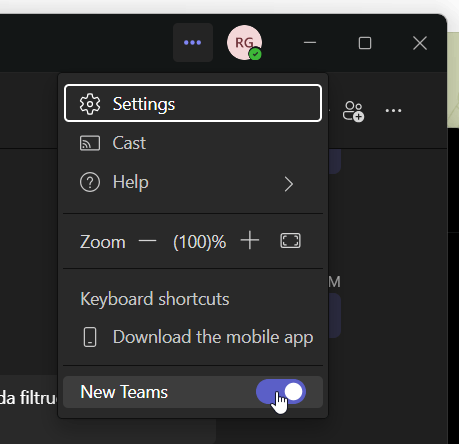Viewport: 459px width, 444px height.
Task: Open the RG profile avatar
Action: [244, 43]
